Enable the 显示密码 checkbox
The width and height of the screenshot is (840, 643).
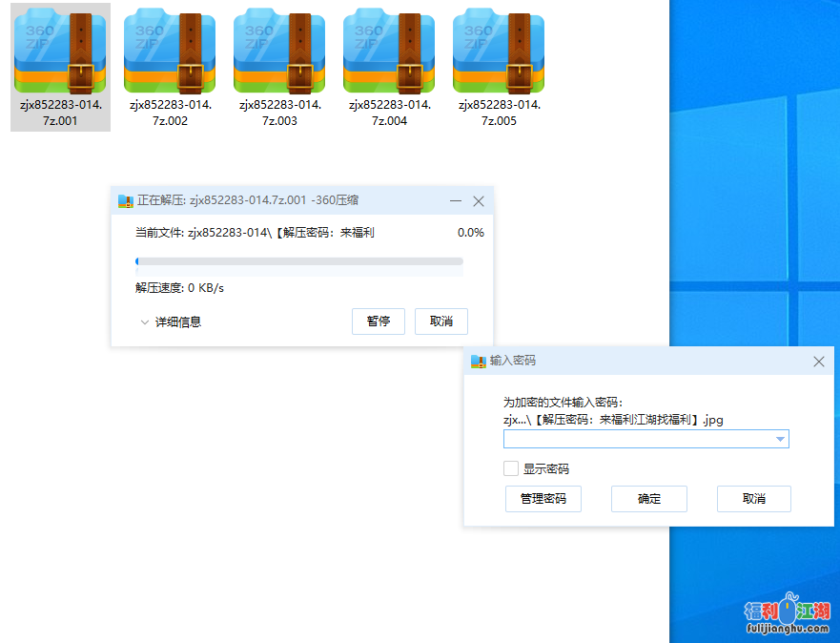pyautogui.click(x=512, y=468)
